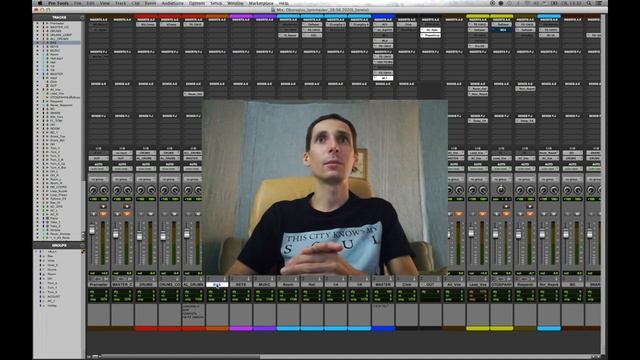This screenshot has height=360, width=640.
Task: Open the Groups list pop-up menu icon
Action: pos(82,245)
